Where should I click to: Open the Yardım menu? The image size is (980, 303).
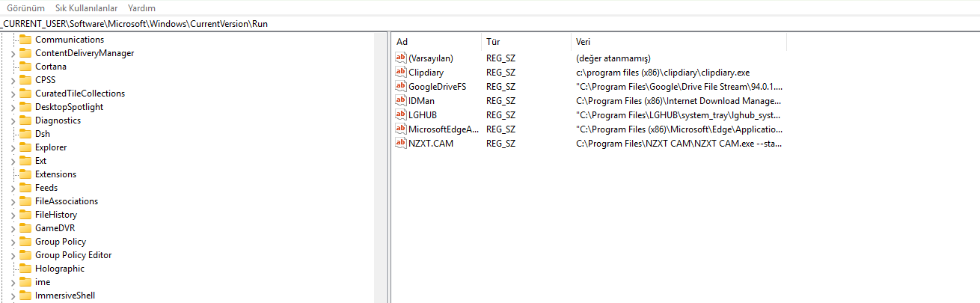pos(142,8)
